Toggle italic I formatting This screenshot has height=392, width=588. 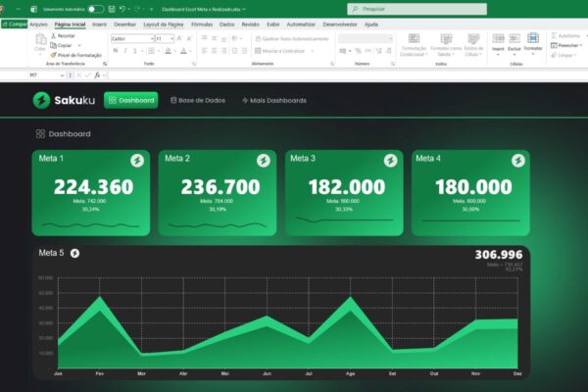[125, 51]
